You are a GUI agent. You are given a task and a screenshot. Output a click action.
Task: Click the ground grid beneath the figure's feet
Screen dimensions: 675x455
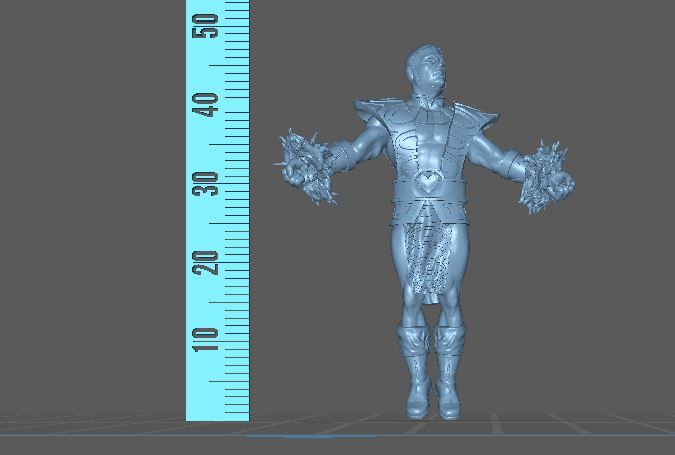[430, 428]
